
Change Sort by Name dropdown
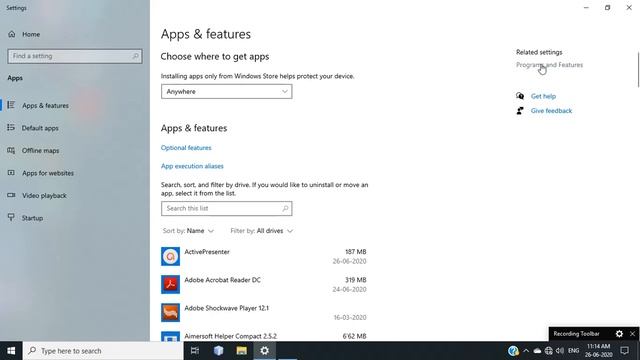point(188,231)
